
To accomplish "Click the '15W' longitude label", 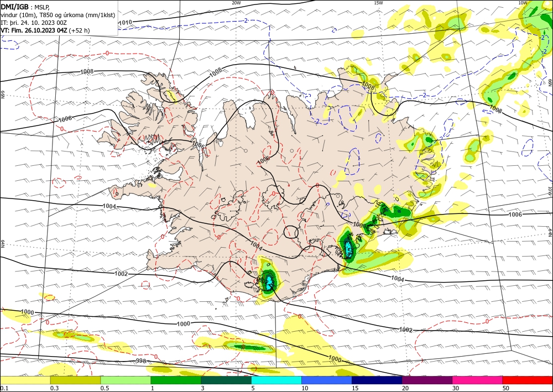I will point(378,3).
